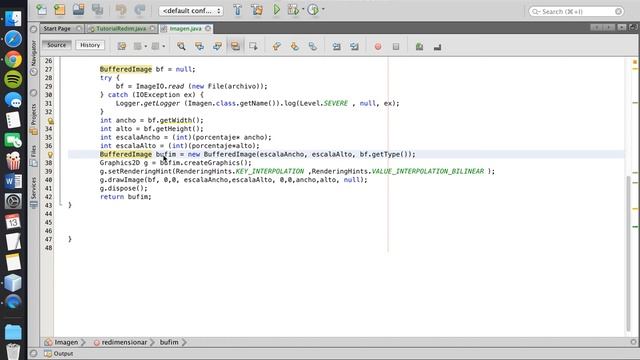
Task: Expand the Profile Project dropdown arrow
Action: tap(323, 9)
